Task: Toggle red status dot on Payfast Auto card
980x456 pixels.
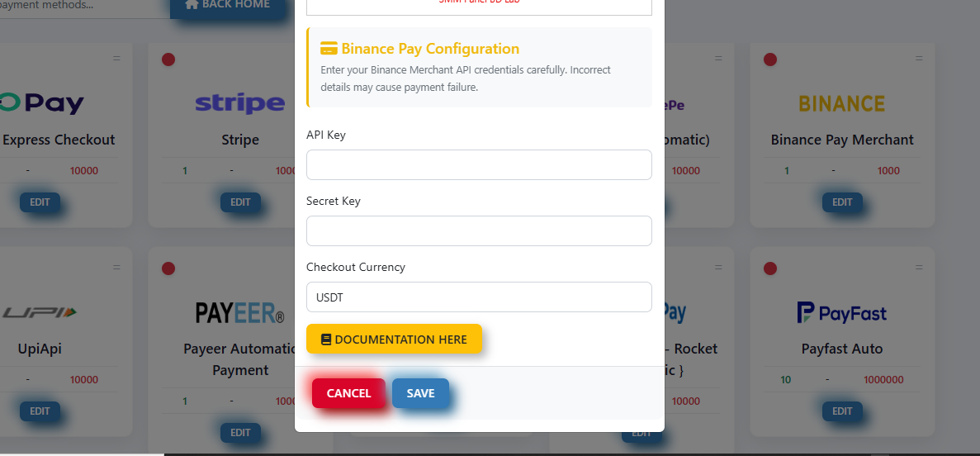Action: tap(770, 268)
